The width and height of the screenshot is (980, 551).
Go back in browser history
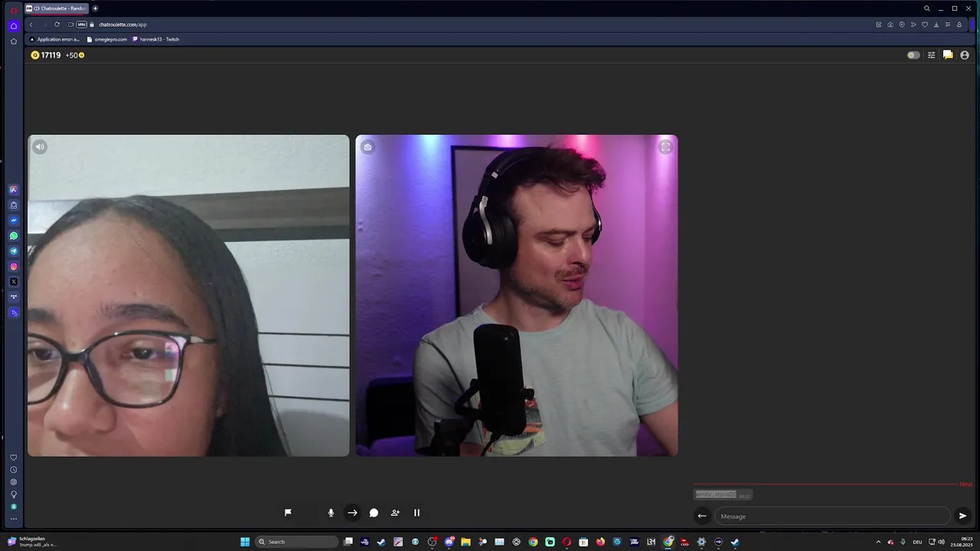pos(31,24)
